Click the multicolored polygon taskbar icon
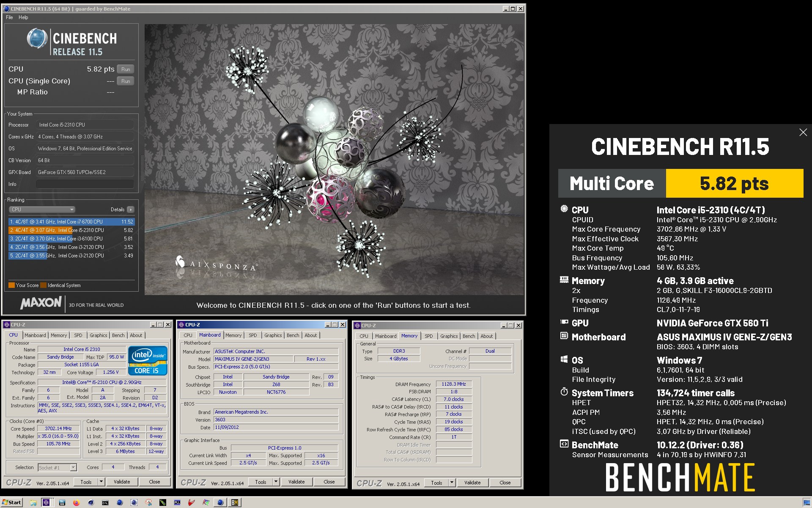 click(206, 502)
